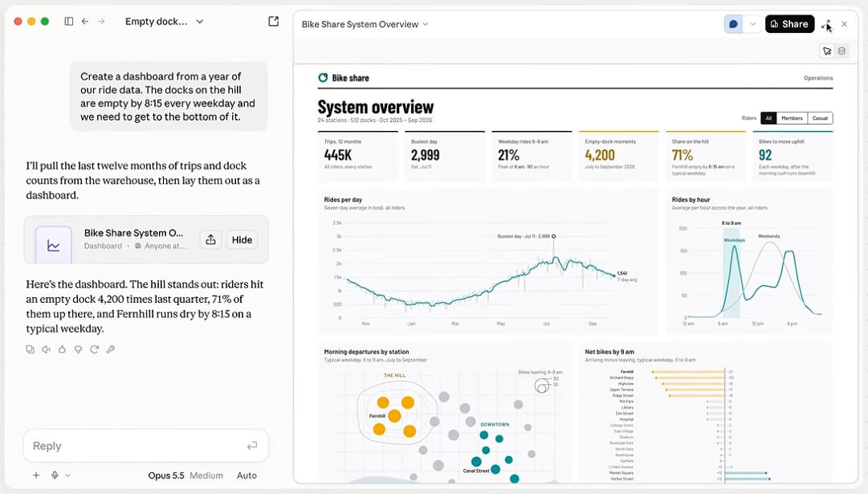Click the user message about ride data
The image size is (868, 494).
[x=169, y=96]
